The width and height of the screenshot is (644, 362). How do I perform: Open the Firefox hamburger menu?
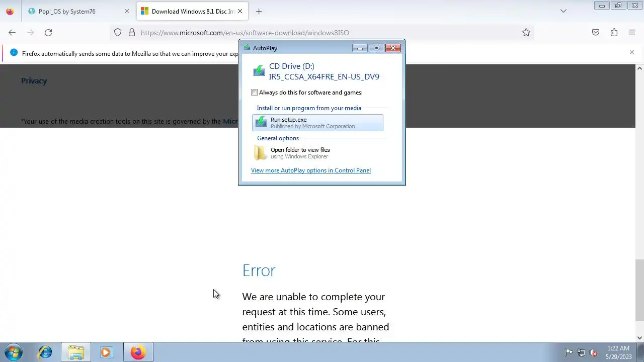point(632,32)
